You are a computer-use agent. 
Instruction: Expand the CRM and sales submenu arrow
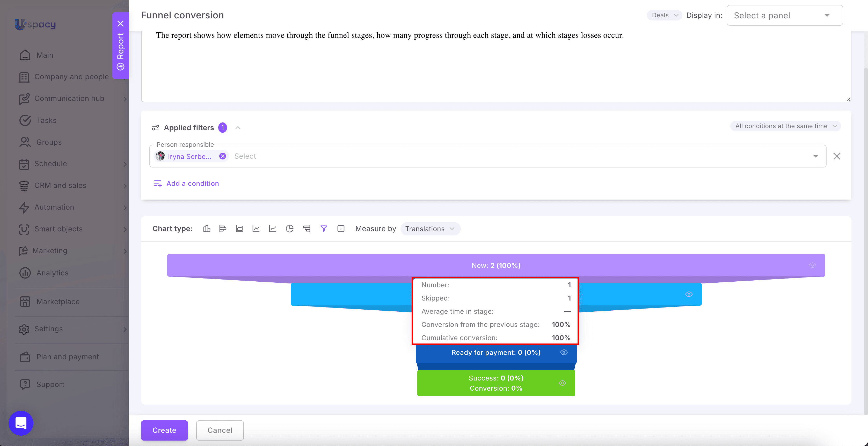point(125,186)
